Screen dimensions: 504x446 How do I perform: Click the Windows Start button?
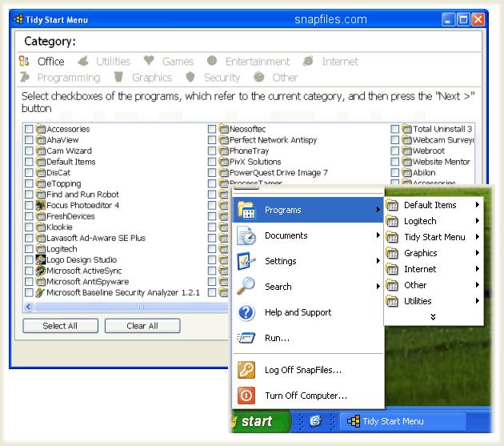(x=249, y=421)
